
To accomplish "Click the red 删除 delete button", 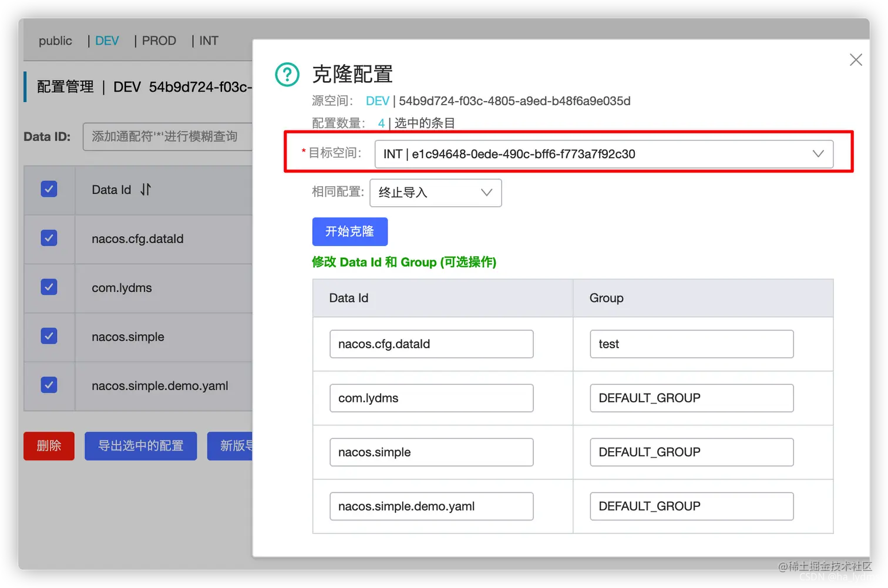I will coord(49,446).
